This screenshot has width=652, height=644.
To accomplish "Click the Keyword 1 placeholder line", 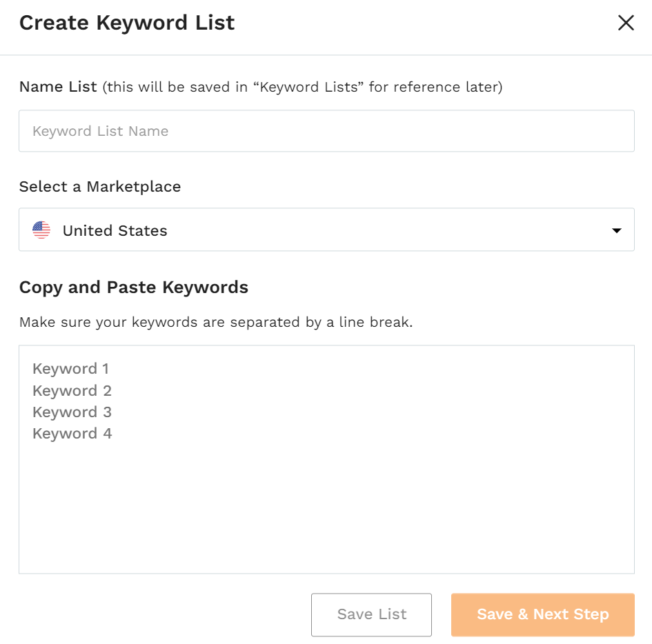I will pyautogui.click(x=70, y=368).
